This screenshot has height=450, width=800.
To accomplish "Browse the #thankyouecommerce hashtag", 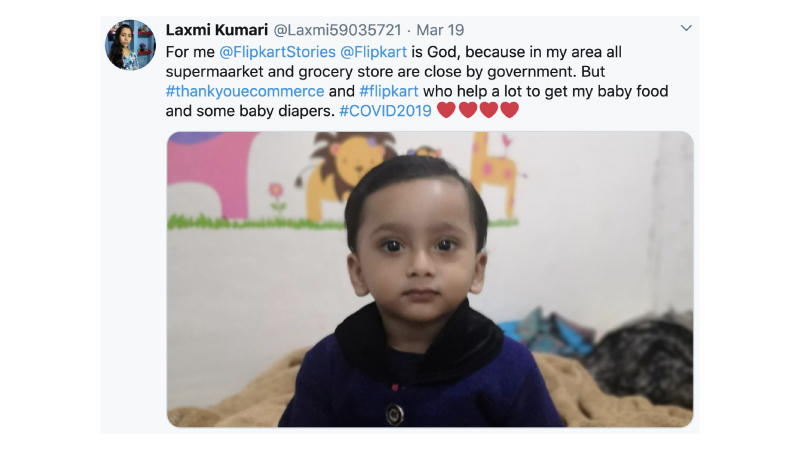I will [x=245, y=91].
